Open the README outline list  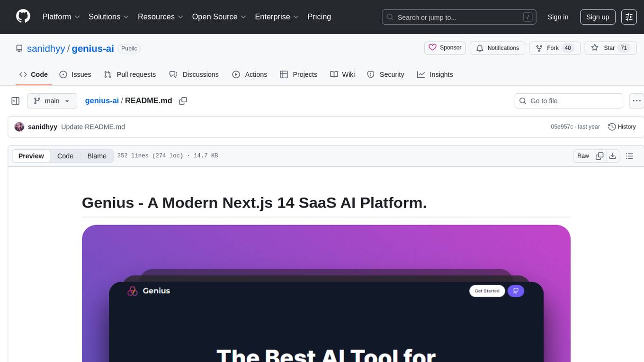tap(629, 156)
